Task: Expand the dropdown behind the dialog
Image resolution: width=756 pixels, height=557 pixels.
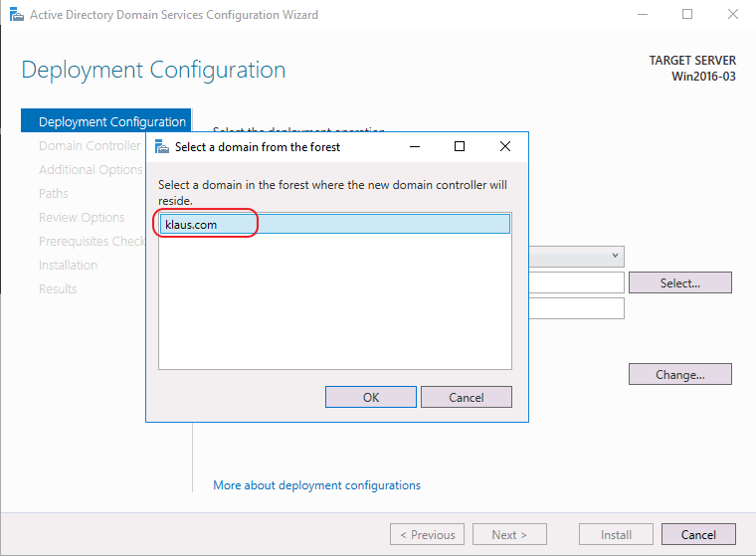Action: click(x=616, y=257)
